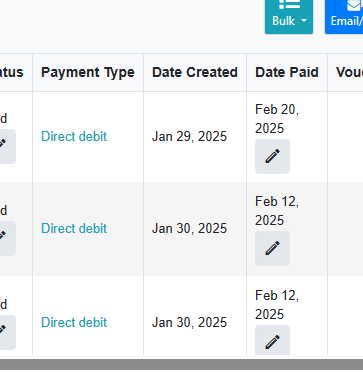Sort by Date Created column header
The height and width of the screenshot is (372, 363).
(x=195, y=72)
